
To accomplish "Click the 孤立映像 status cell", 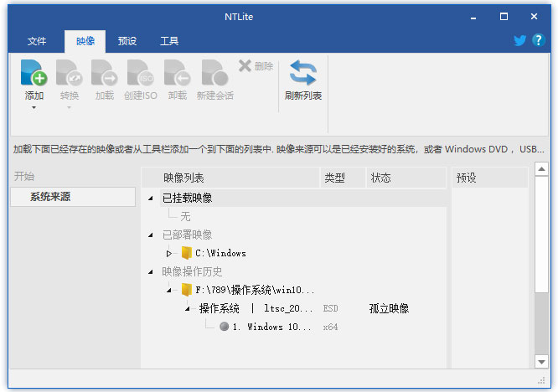I will click(x=389, y=308).
